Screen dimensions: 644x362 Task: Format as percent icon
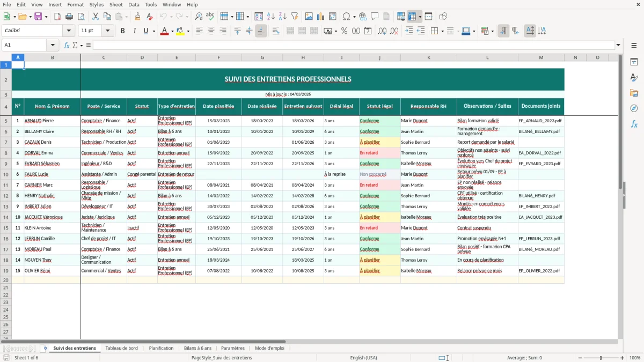pyautogui.click(x=344, y=31)
